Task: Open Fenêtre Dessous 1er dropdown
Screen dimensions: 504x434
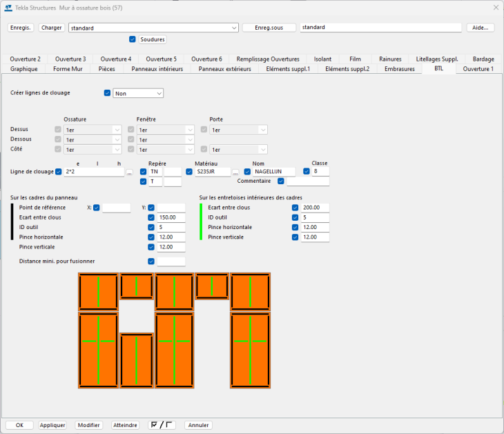Action: pos(166,140)
